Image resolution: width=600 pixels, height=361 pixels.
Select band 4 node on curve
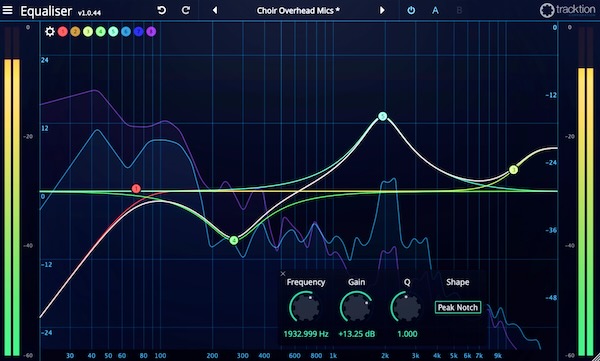234,240
